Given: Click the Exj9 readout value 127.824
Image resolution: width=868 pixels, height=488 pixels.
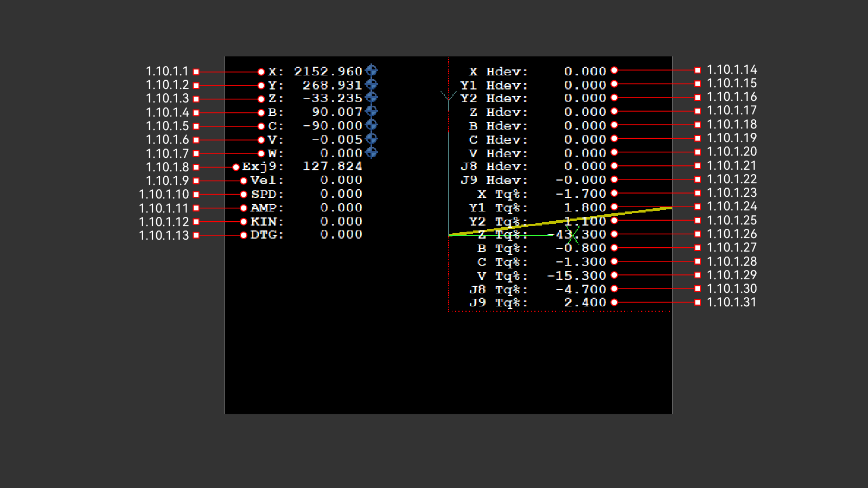Looking at the screenshot, I should click(332, 166).
